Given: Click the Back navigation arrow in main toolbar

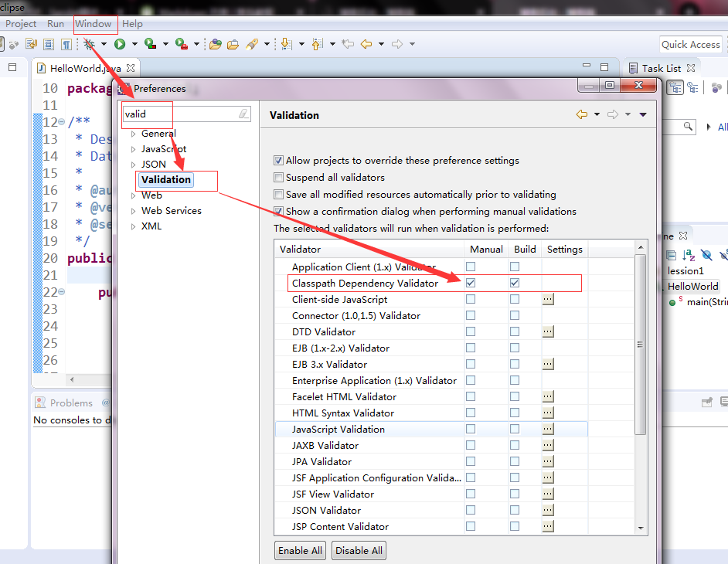Looking at the screenshot, I should 366,44.
